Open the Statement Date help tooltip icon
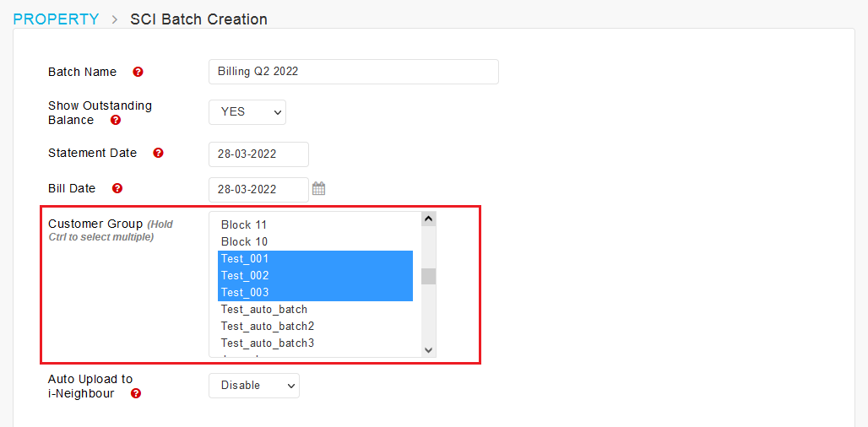 click(x=159, y=154)
